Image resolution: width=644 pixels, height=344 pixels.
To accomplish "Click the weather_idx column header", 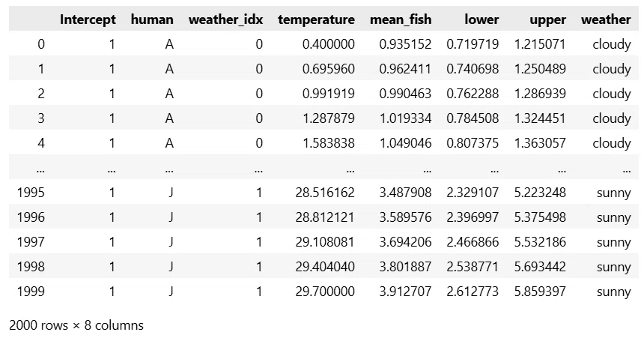I will click(225, 19).
